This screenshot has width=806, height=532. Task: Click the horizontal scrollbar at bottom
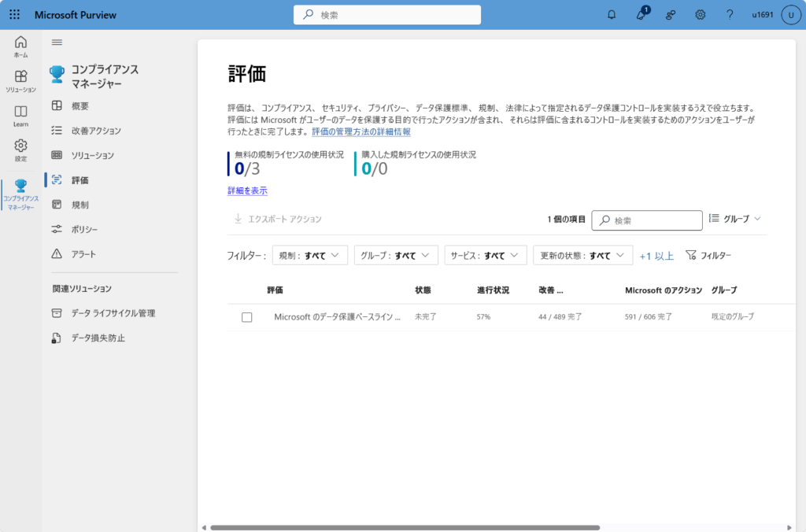coord(405,527)
